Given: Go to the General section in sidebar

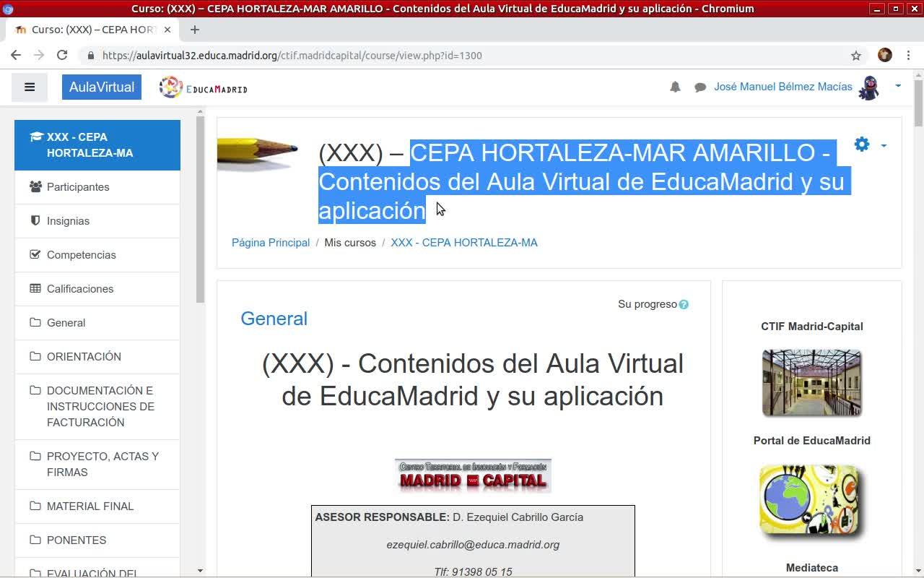Looking at the screenshot, I should [x=97, y=323].
